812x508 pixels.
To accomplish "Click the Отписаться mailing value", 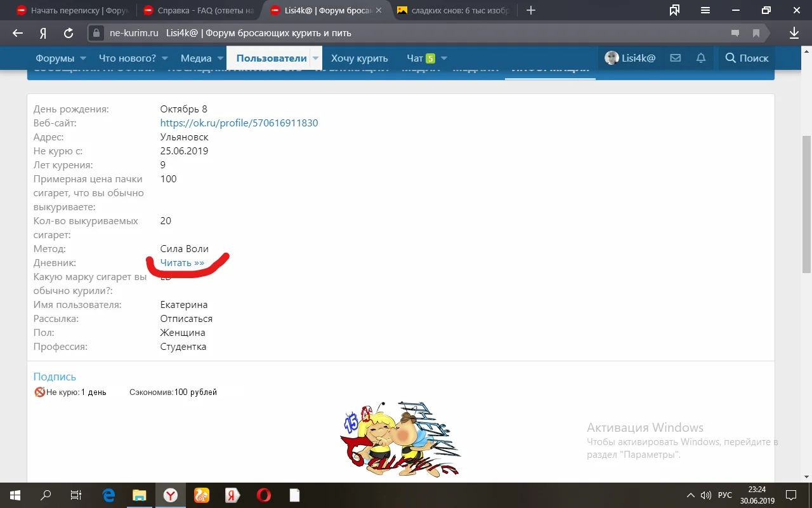I will (186, 319).
